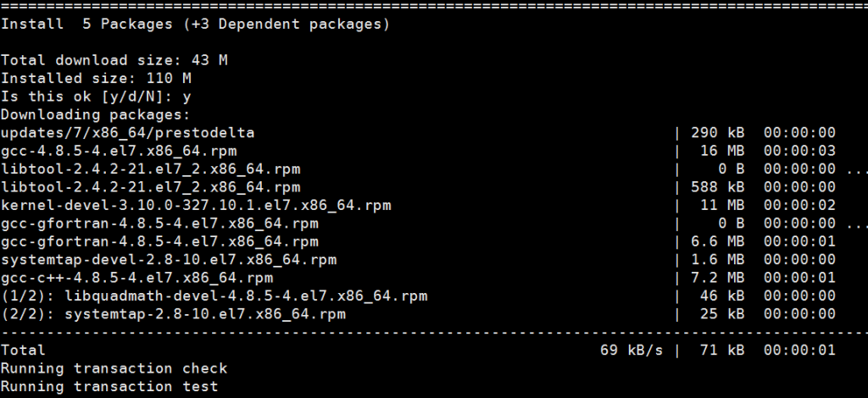Click the 290 kB prestodelta size
The width and height of the screenshot is (868, 398).
point(717,133)
